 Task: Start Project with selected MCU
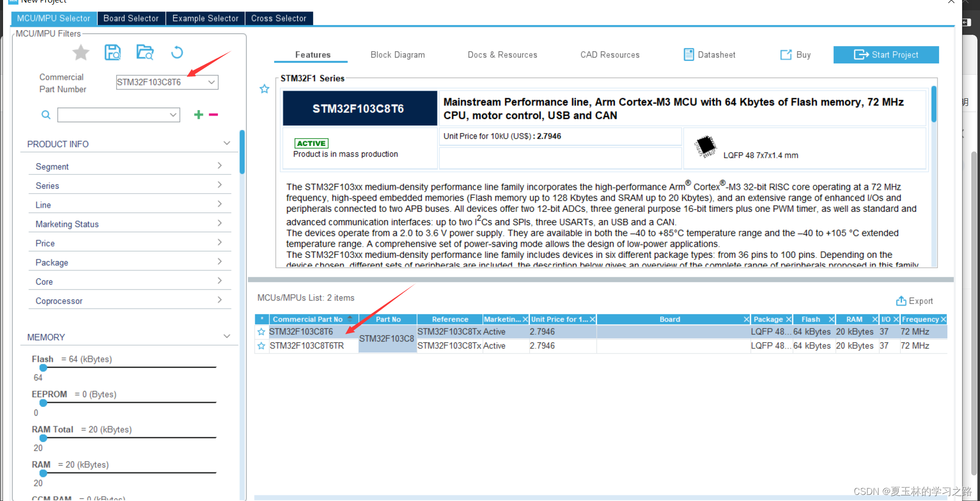[886, 55]
